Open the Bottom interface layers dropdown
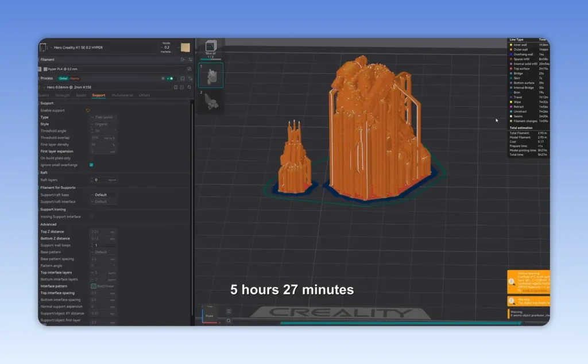Viewport: 588px width, 364px height. [103, 279]
